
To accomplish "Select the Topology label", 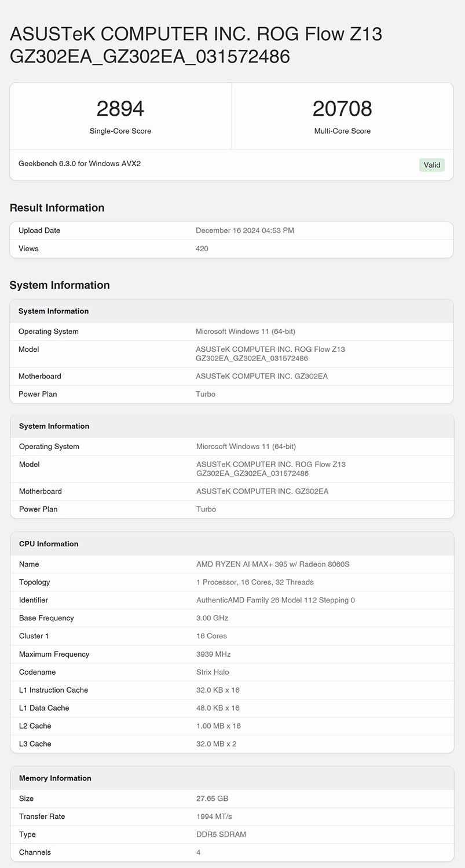I will [x=35, y=582].
